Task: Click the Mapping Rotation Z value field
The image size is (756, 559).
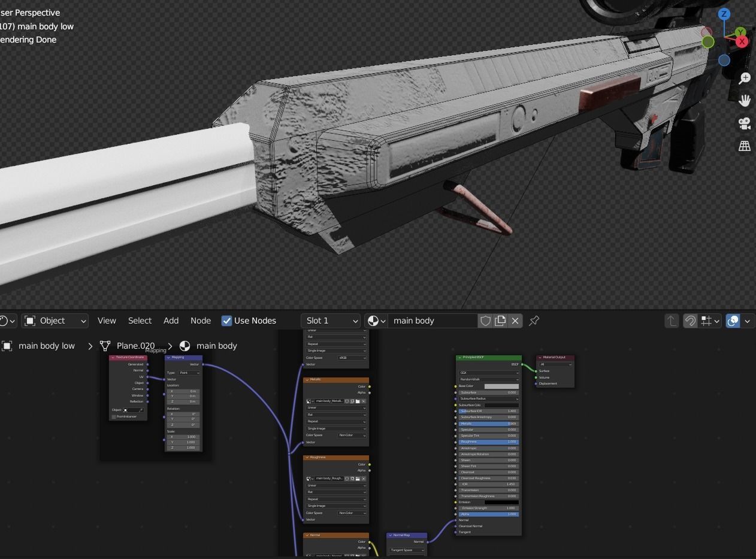Action: (x=183, y=425)
